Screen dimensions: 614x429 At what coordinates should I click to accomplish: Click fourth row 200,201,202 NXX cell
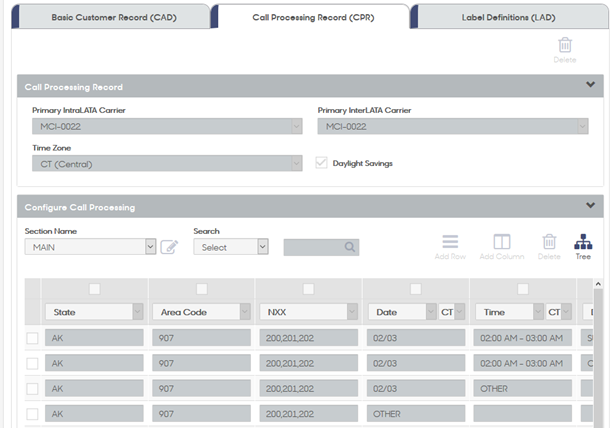tap(308, 413)
